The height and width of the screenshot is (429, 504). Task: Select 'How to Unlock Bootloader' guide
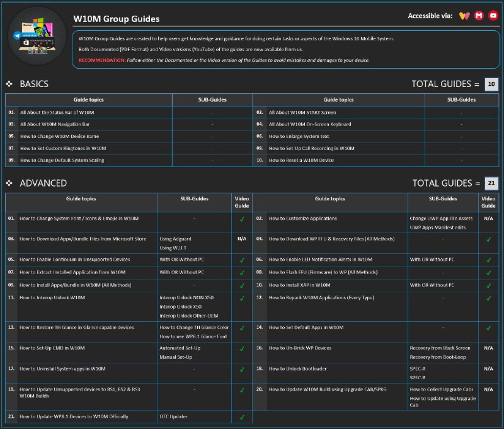tap(297, 369)
